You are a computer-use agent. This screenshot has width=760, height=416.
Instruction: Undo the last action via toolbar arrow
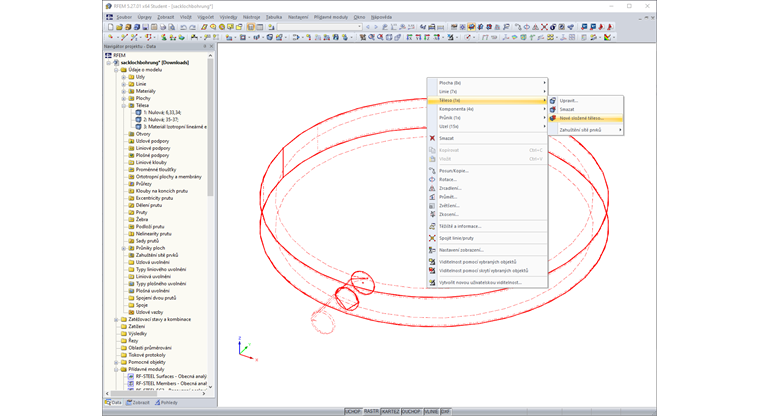pos(183,27)
